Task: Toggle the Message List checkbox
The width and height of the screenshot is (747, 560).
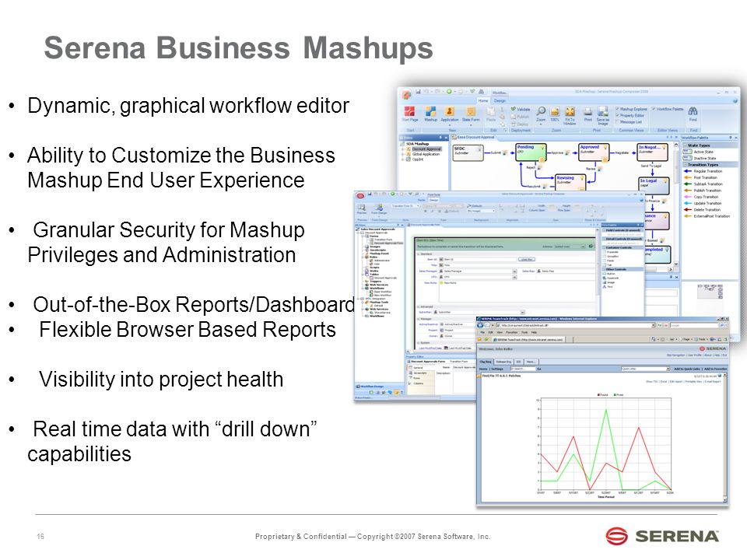Action: pyautogui.click(x=617, y=122)
